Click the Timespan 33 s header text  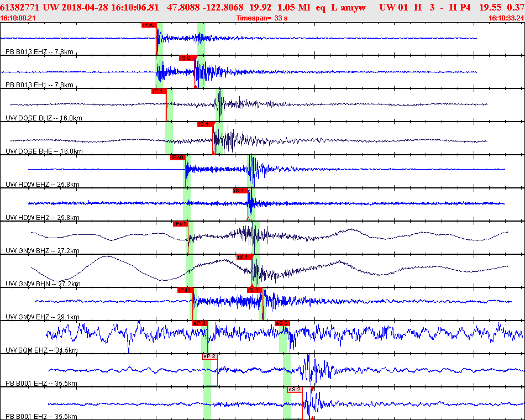(x=262, y=18)
